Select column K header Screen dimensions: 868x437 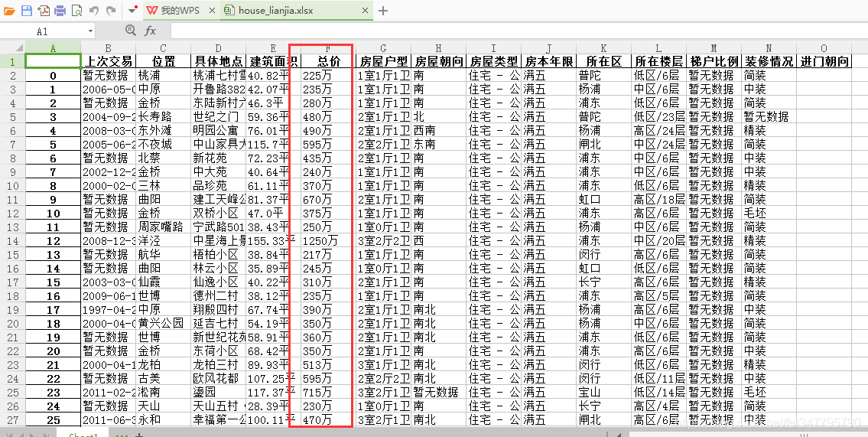603,47
